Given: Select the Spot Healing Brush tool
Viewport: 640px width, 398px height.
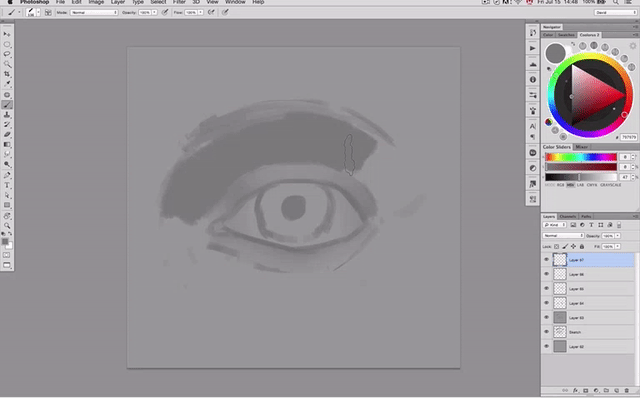Looking at the screenshot, I should 7,95.
